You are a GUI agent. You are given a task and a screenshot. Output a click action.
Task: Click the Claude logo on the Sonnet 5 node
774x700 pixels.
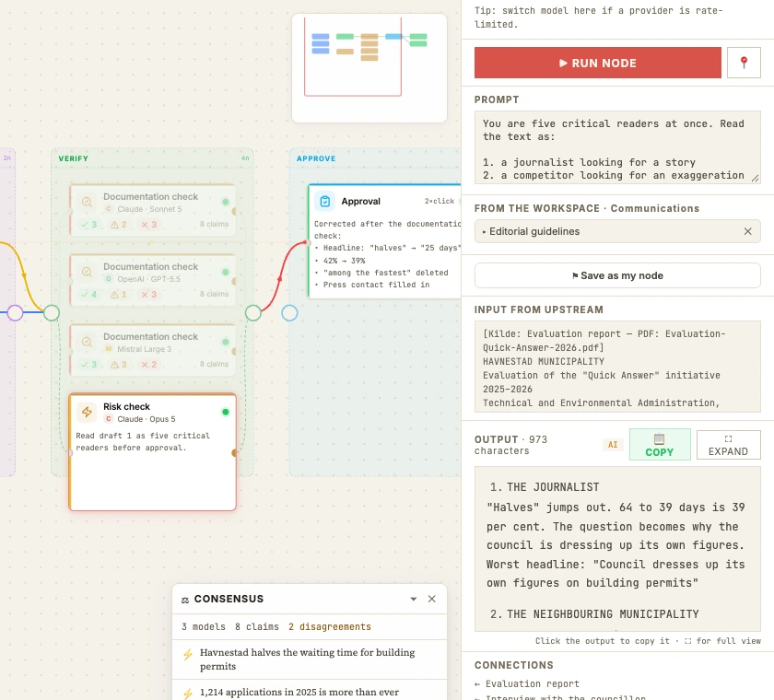point(108,209)
